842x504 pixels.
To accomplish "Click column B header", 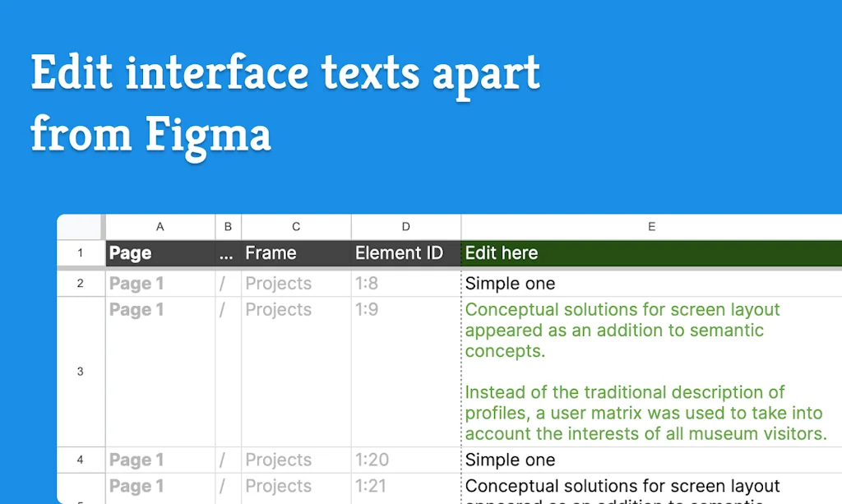I will coord(228,227).
